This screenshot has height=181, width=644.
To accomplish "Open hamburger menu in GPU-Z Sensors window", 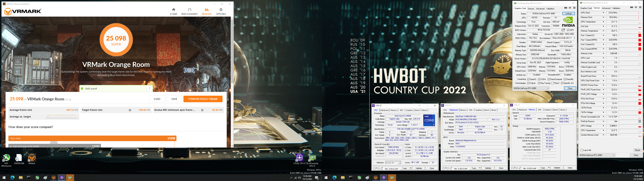I will point(640,8).
